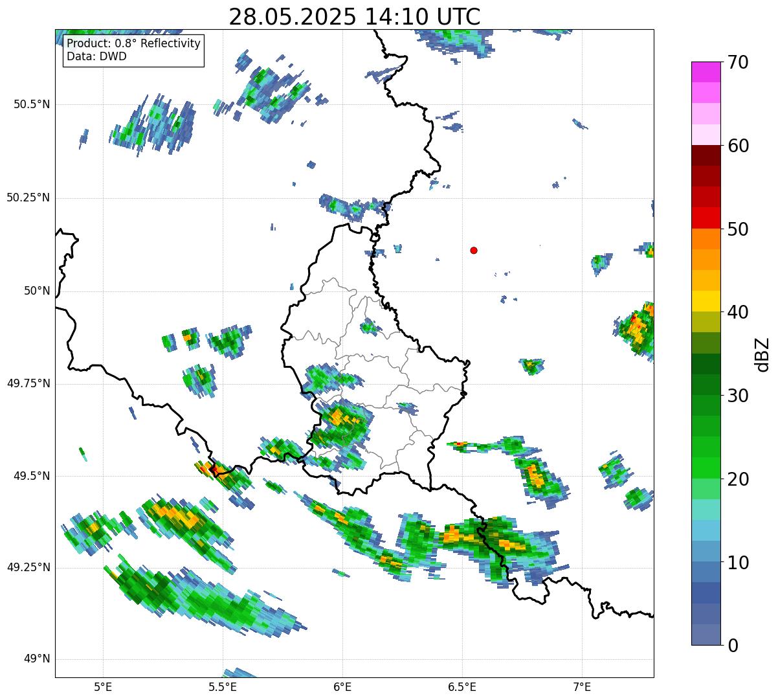778x700 pixels.
Task: Click the colorbar tick label '0'
Action: [732, 646]
